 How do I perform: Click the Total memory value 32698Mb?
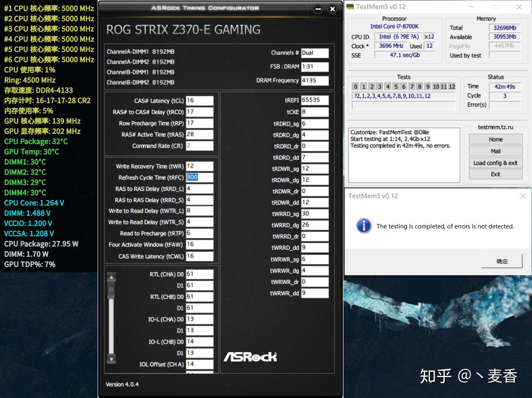505,28
